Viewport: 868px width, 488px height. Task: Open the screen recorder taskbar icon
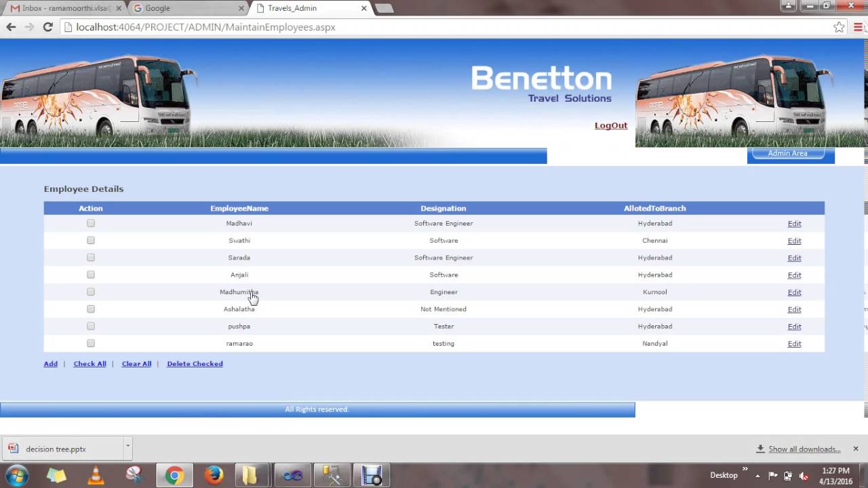[x=372, y=476]
